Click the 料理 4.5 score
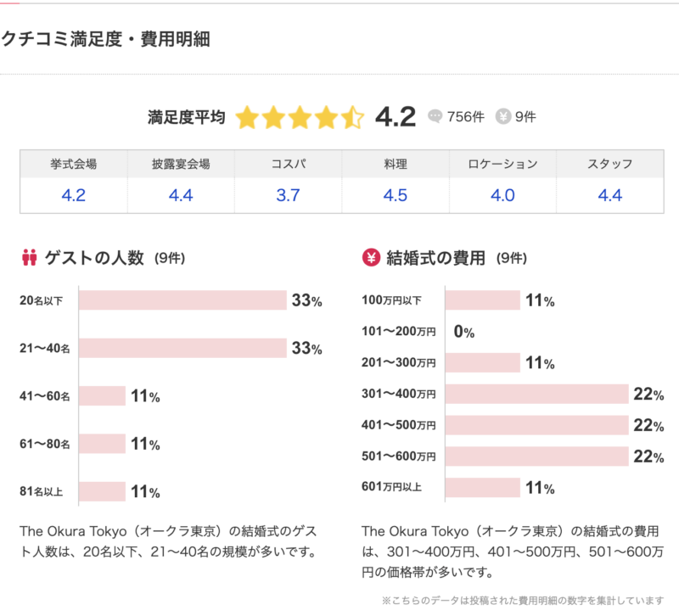Screen dimensions: 679x616 tap(396, 195)
